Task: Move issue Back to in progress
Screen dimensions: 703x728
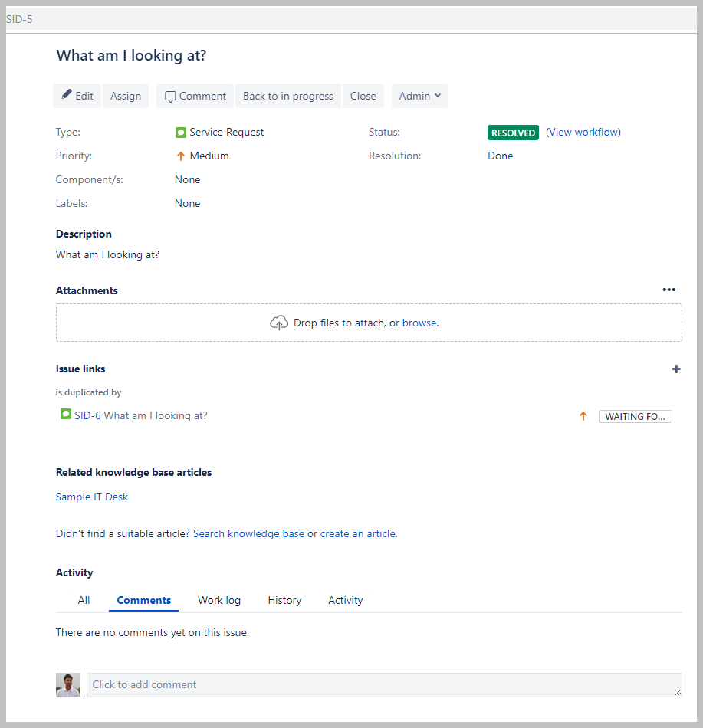Action: click(x=288, y=96)
